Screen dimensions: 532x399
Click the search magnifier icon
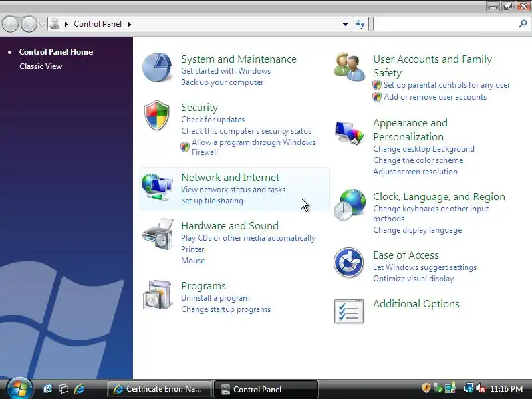tap(523, 24)
